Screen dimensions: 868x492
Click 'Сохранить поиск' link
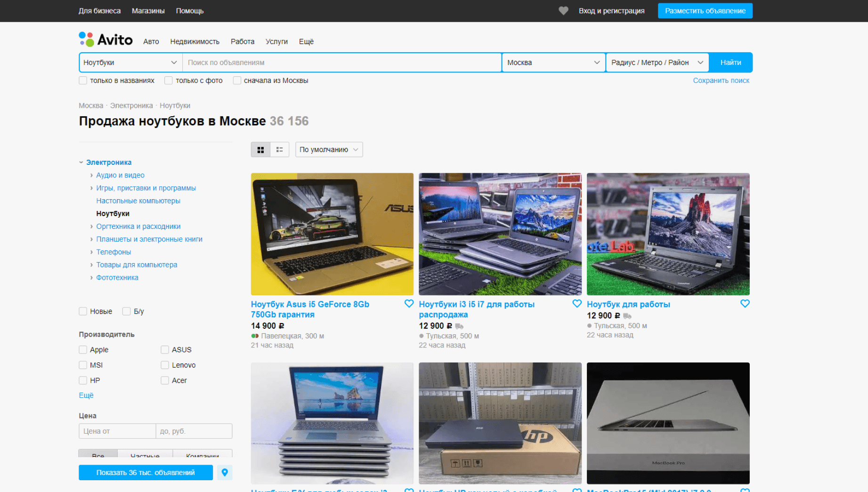tap(721, 81)
